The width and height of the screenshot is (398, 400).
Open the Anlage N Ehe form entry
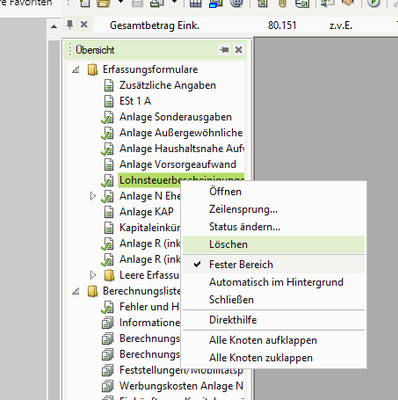[150, 196]
